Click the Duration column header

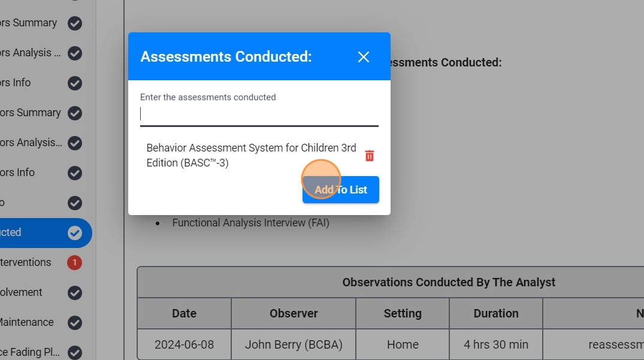pos(496,313)
